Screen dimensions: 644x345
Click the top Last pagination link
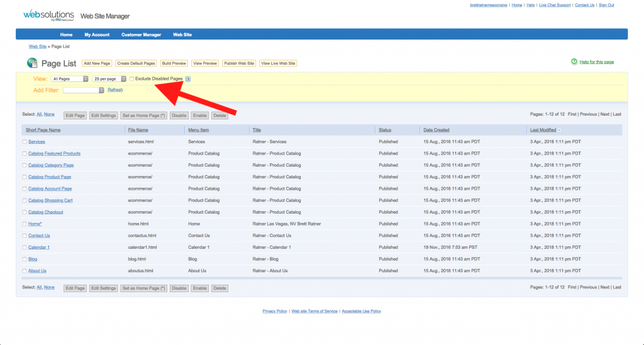coord(617,114)
